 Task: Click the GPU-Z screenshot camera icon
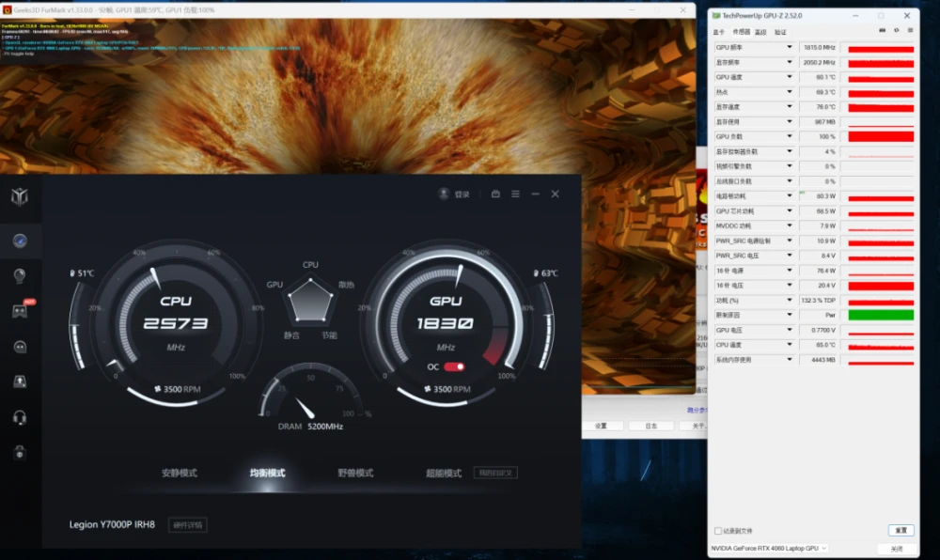pyautogui.click(x=882, y=30)
